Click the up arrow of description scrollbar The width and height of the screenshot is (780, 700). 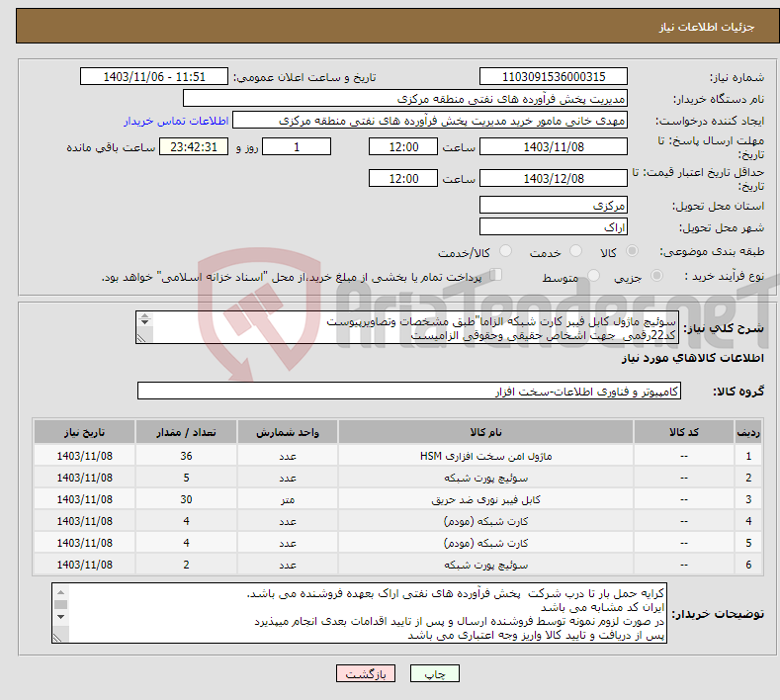pyautogui.click(x=144, y=316)
